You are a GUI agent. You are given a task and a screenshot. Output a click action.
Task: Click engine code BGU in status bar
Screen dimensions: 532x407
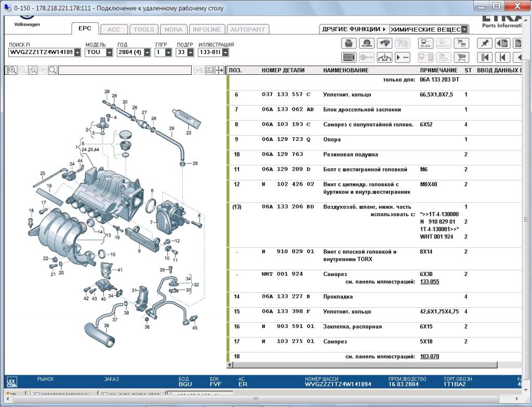185,384
